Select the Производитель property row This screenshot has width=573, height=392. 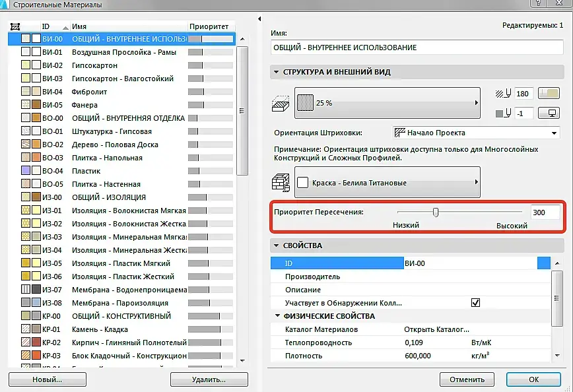click(411, 277)
